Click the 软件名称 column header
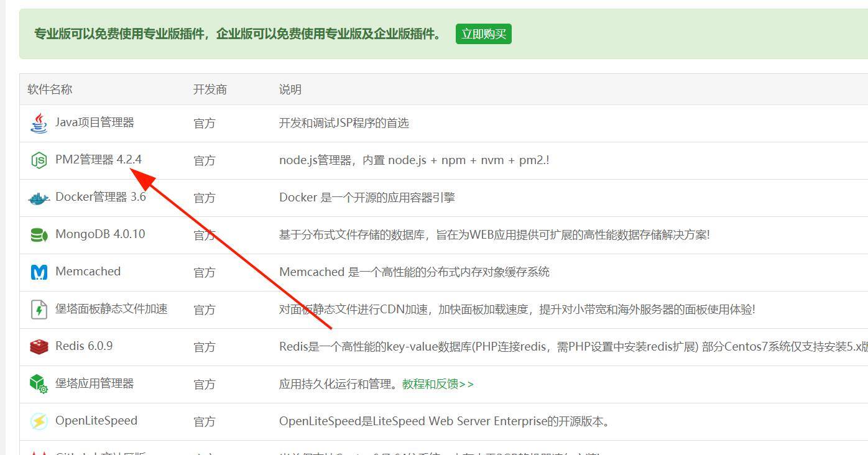 (x=50, y=90)
